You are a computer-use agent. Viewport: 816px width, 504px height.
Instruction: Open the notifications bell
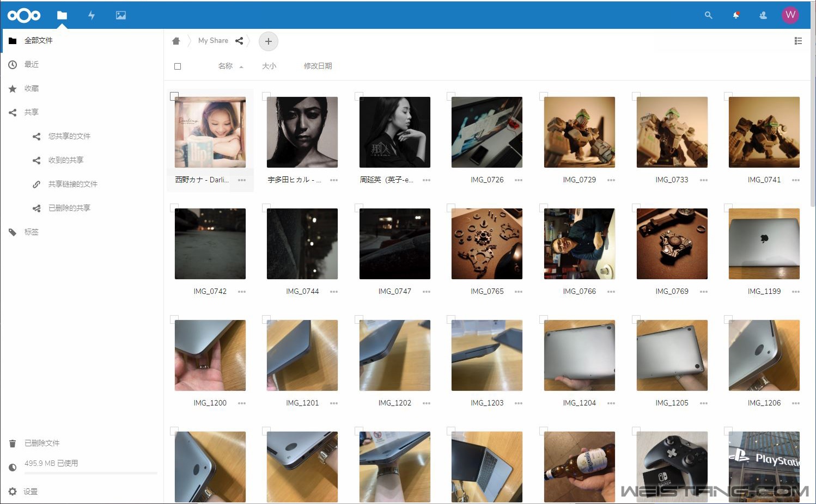pos(736,15)
